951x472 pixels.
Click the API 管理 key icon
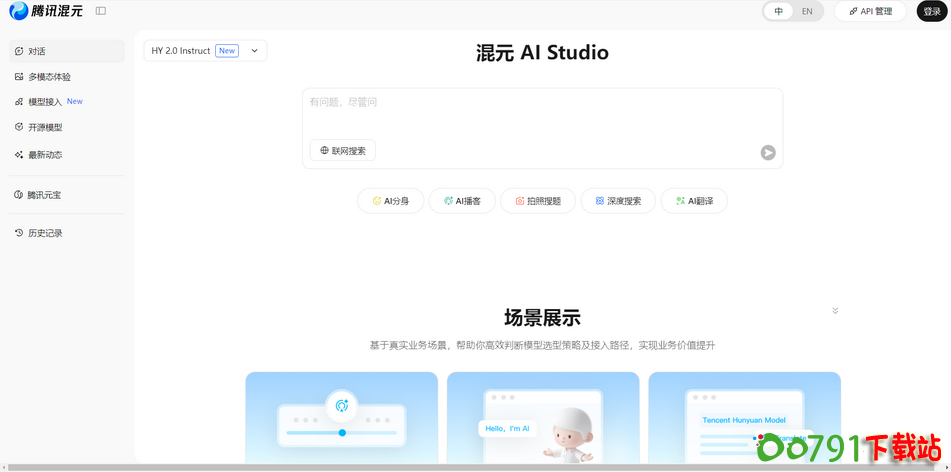(853, 12)
